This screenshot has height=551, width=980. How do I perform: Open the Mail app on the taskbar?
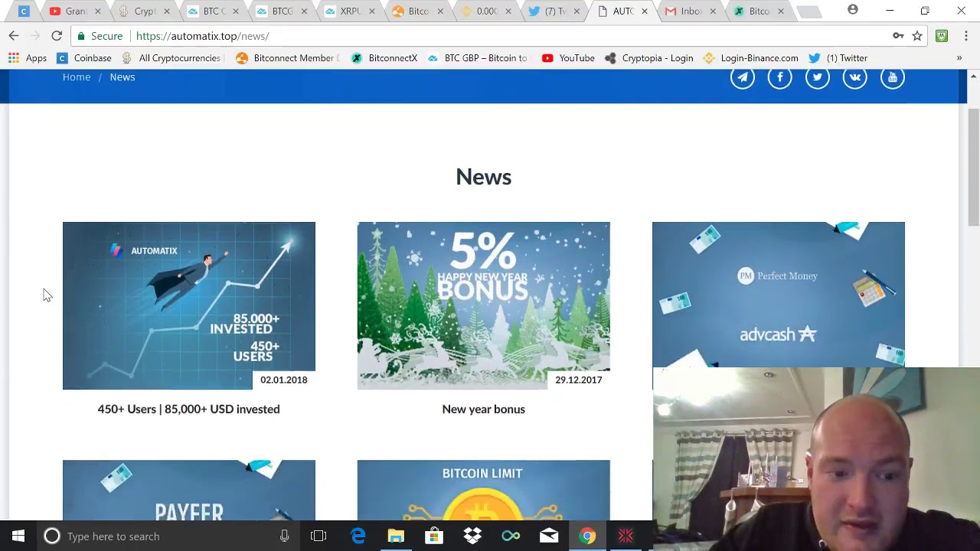pyautogui.click(x=549, y=536)
